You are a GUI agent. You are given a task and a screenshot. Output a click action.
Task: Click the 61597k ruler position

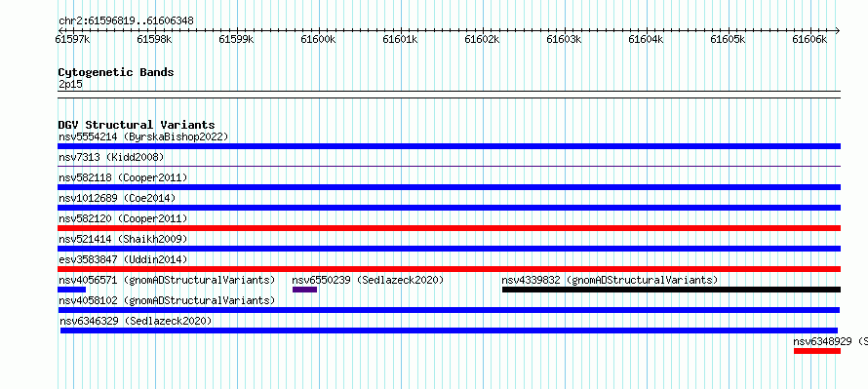[73, 39]
